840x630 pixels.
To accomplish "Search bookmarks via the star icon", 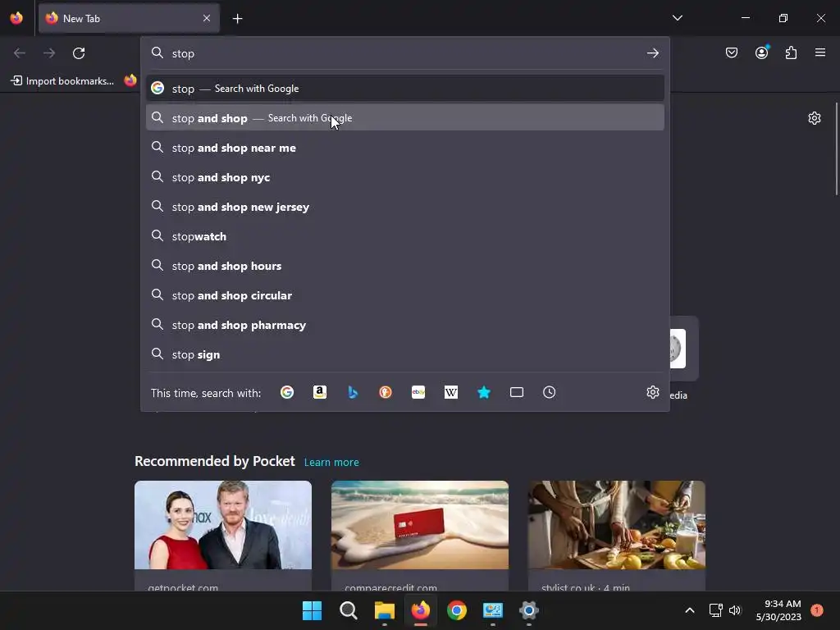I will coord(484,393).
